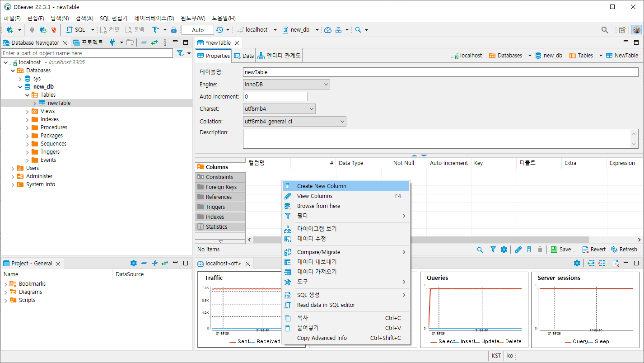
Task: Open the dashboard gauge icon in toolbar
Action: click(328, 30)
